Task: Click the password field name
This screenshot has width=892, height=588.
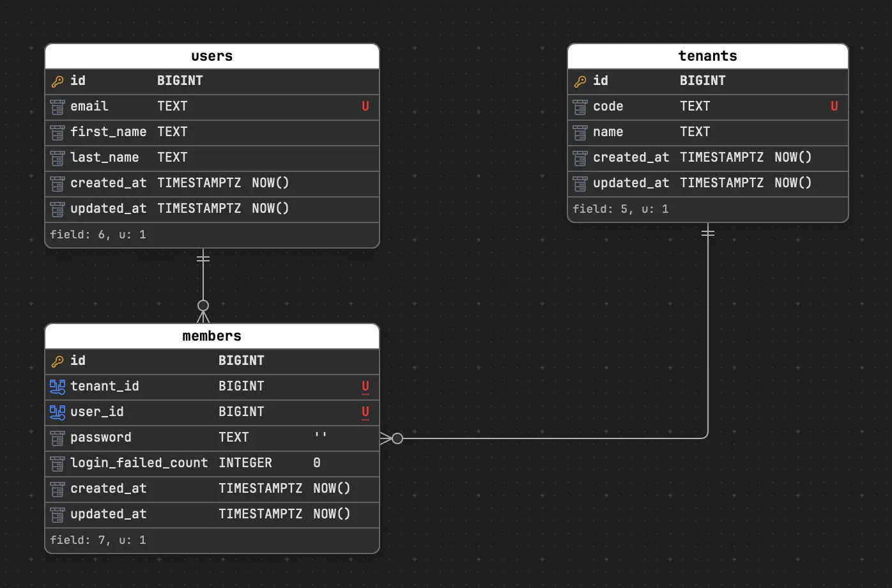Action: [101, 437]
